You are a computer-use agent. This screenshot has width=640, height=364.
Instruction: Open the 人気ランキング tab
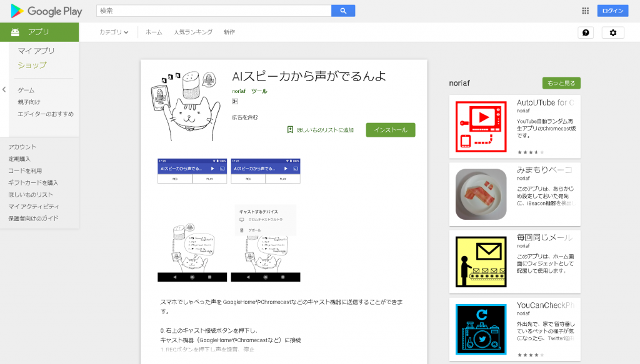pos(192,32)
